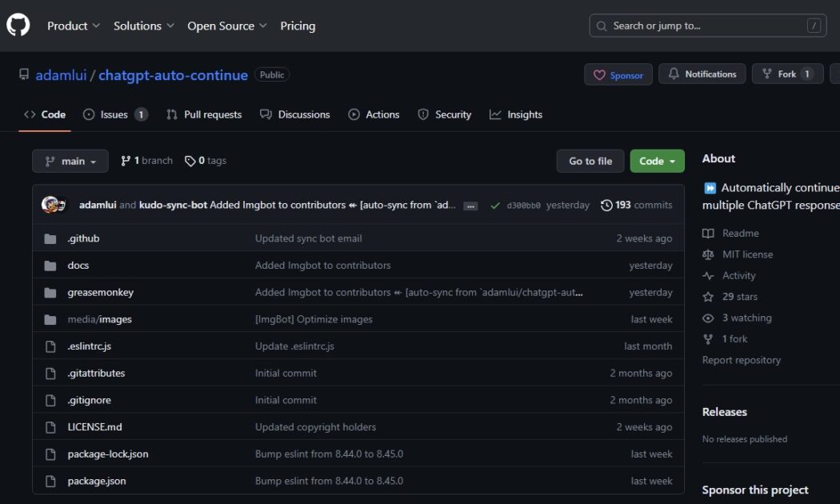Open the Pull requests tab
This screenshot has height=504, width=840.
[x=204, y=114]
